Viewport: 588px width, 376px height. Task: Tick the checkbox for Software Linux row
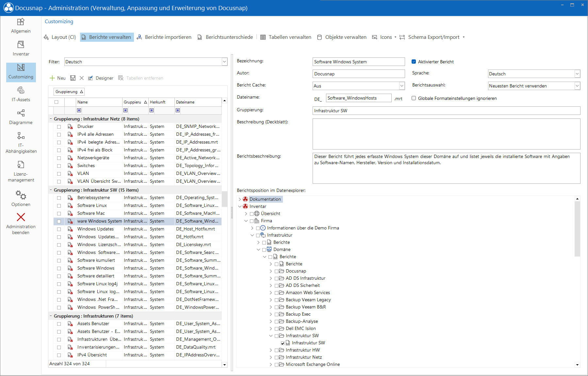(x=59, y=206)
